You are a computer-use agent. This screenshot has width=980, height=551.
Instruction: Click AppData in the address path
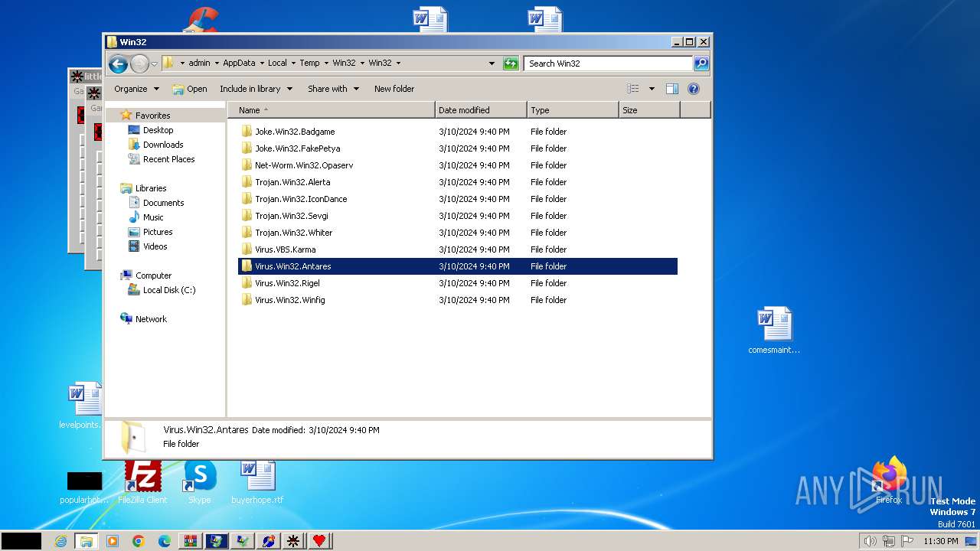(x=239, y=64)
